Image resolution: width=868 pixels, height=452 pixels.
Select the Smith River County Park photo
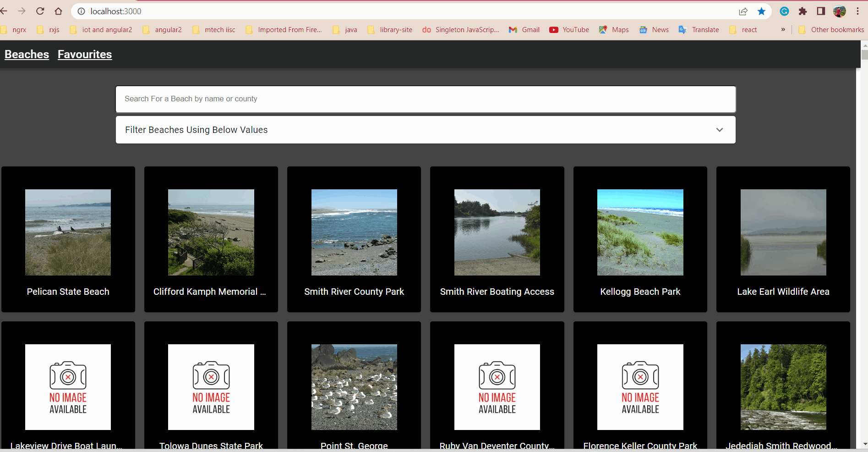click(354, 232)
